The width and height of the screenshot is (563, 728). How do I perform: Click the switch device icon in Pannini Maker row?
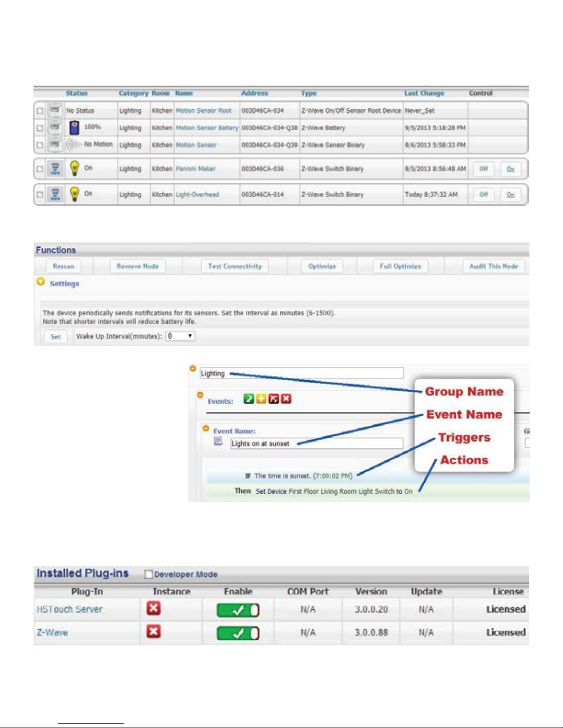coord(55,169)
